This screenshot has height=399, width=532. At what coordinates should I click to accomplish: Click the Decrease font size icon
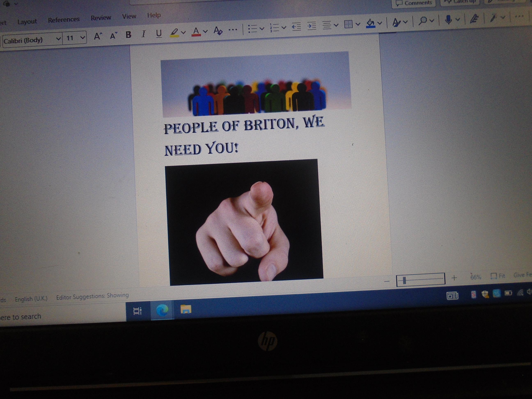click(113, 36)
